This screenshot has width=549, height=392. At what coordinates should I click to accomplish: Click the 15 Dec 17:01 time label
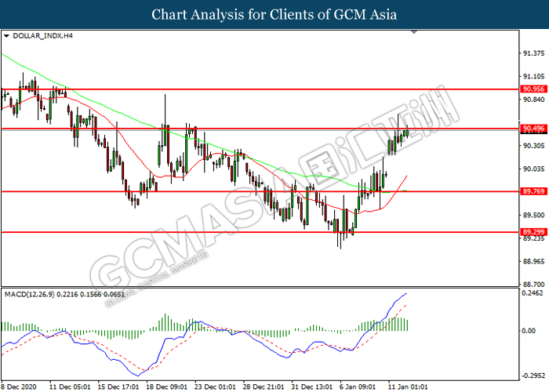tap(118, 387)
